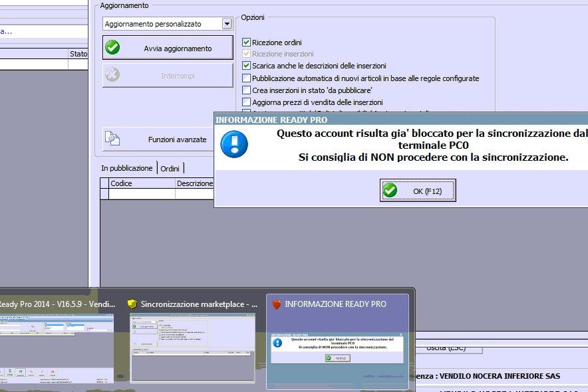Click the row selector of the first grid row
588x392 pixels.
(104, 193)
